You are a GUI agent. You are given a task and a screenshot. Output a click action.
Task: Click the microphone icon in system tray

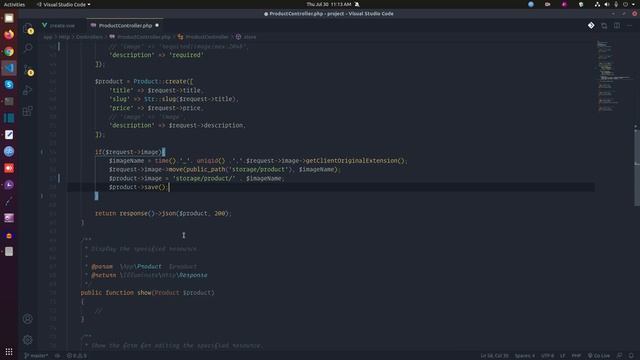(616, 4)
